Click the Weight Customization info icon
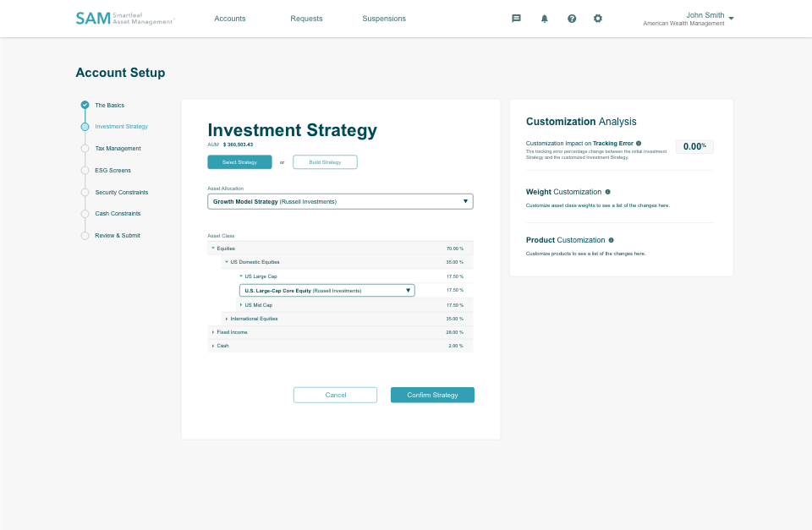 (608, 192)
